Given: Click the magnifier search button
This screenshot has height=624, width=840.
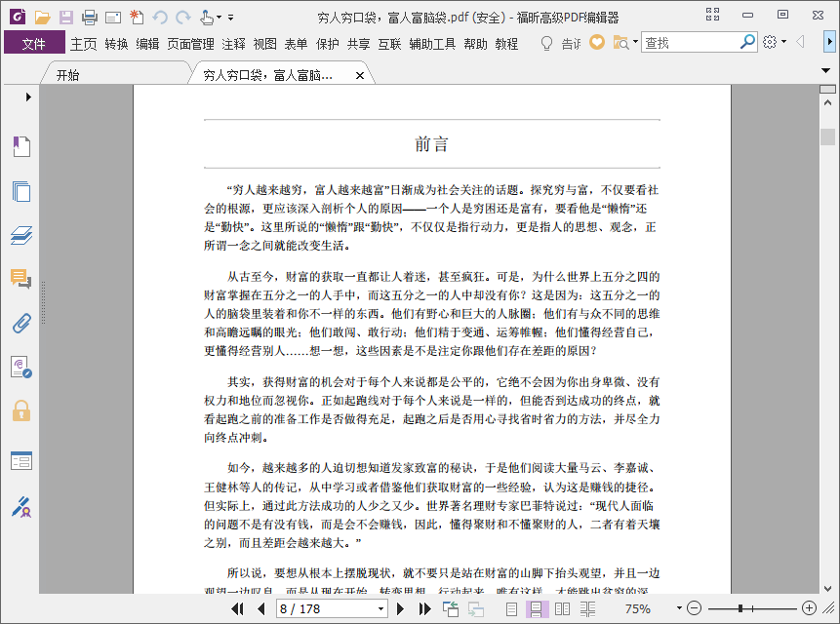Looking at the screenshot, I should pyautogui.click(x=747, y=42).
